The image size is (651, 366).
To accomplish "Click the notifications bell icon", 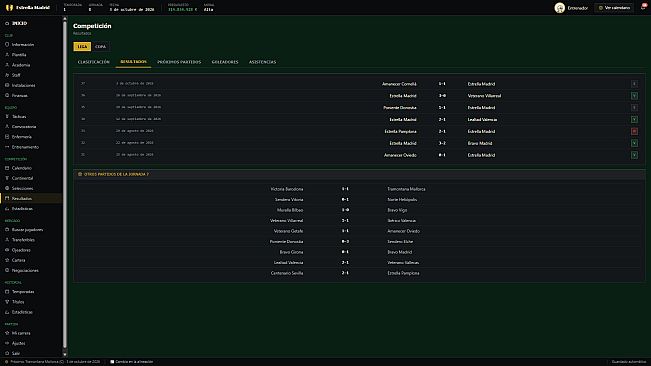I will [643, 7].
